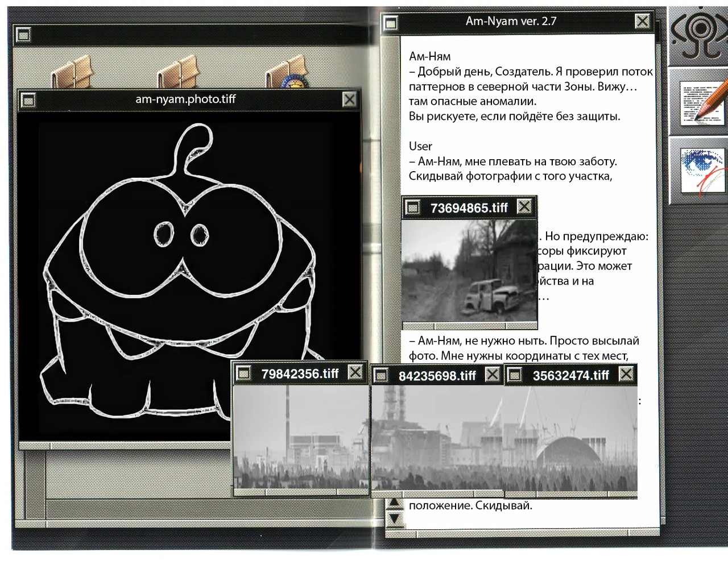Close the 73694865.tiff photo window

tap(524, 206)
